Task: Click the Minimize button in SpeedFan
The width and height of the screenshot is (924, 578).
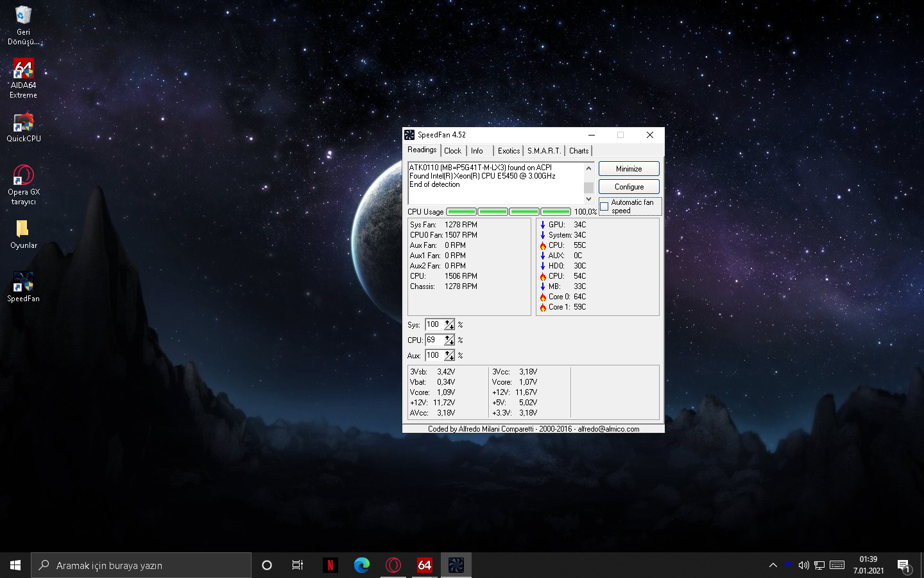Action: point(629,169)
